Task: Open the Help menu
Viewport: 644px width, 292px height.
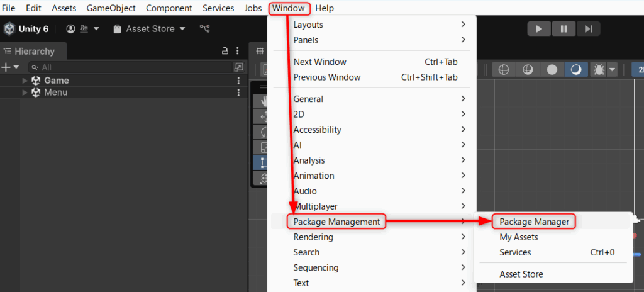Action: (325, 8)
